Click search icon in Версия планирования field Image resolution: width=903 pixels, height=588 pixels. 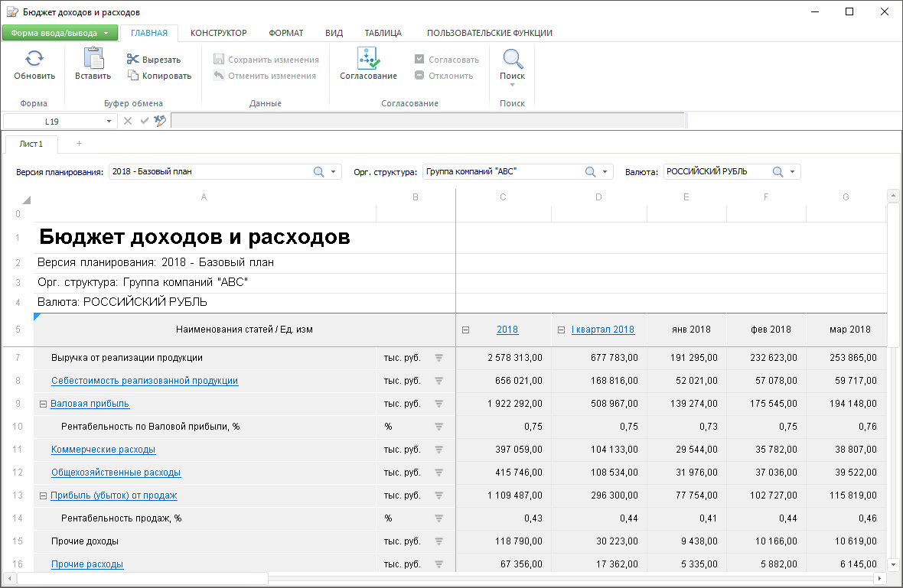319,172
